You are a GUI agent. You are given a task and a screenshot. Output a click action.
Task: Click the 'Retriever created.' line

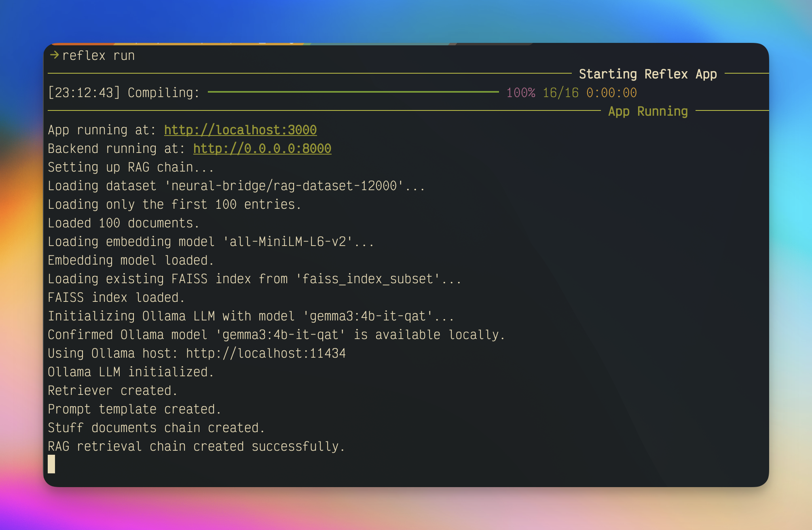pyautogui.click(x=112, y=390)
